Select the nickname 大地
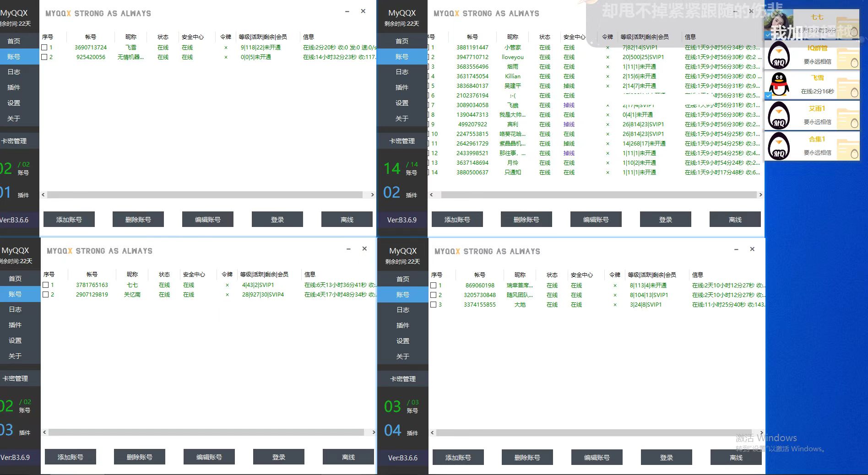 [x=520, y=305]
